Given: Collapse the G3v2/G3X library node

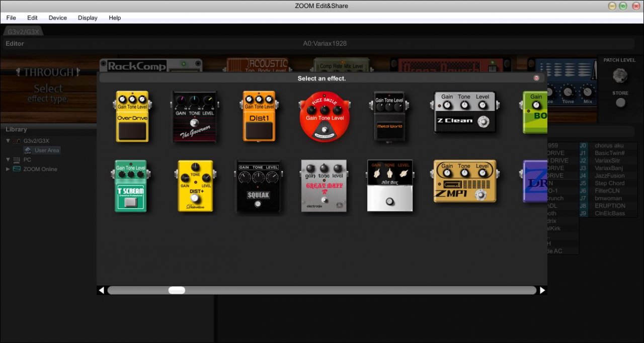Looking at the screenshot, I should (x=8, y=141).
